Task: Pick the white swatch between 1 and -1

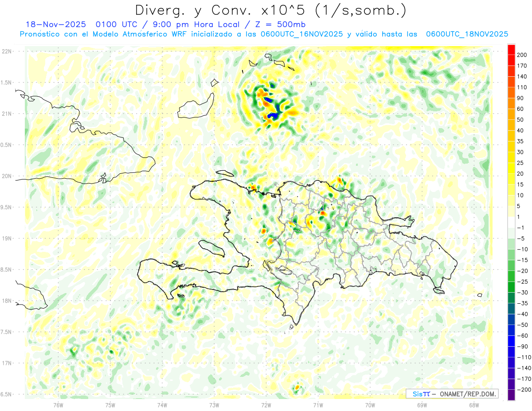Action: coord(511,222)
